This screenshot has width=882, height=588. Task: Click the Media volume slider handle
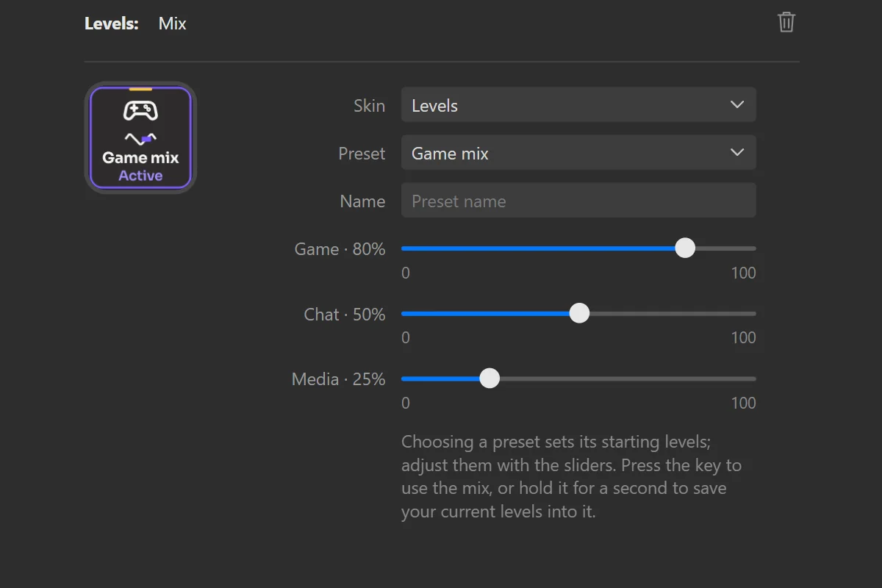490,379
